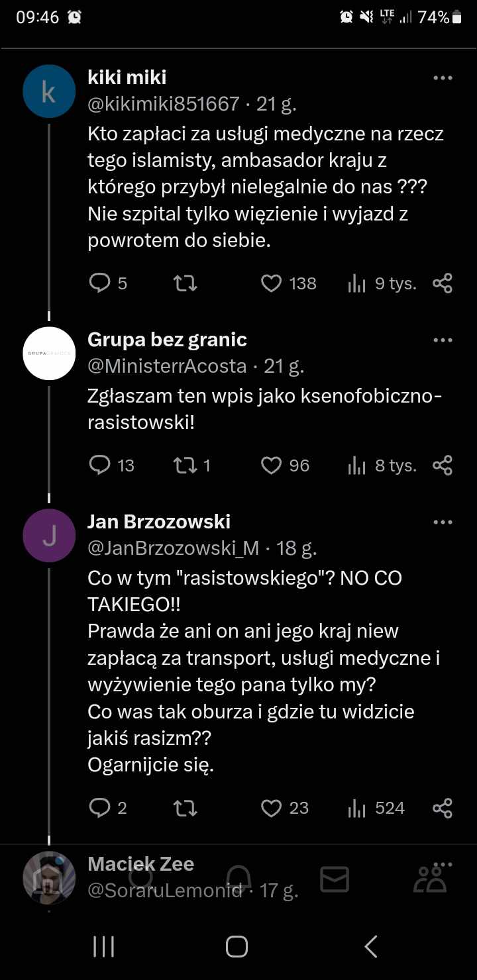Like the Grupa bez granic post
This screenshot has height=980, width=477.
click(x=272, y=465)
